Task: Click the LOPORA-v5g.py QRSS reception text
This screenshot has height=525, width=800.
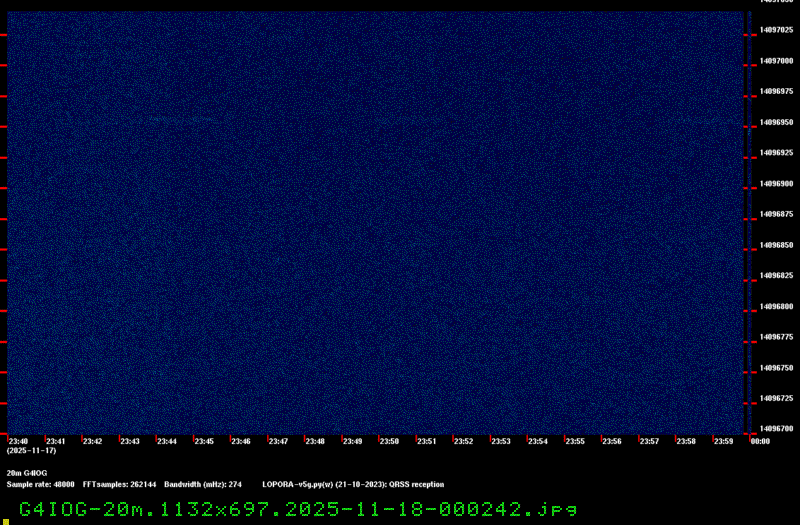Action: (x=353, y=485)
